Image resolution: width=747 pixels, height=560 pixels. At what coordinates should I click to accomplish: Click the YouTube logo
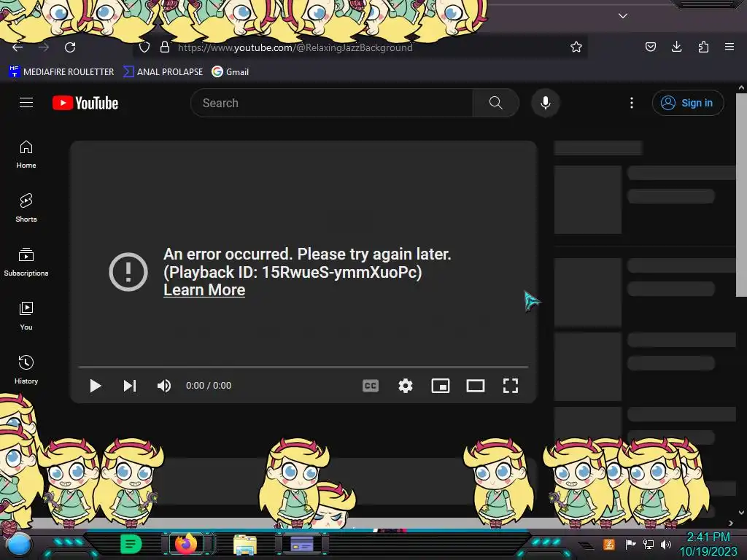point(85,103)
